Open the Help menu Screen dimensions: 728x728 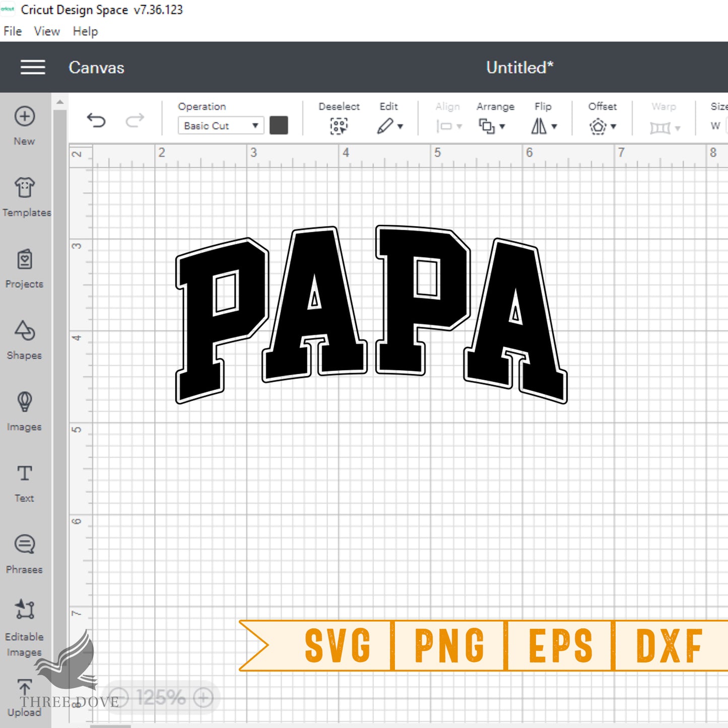(85, 31)
